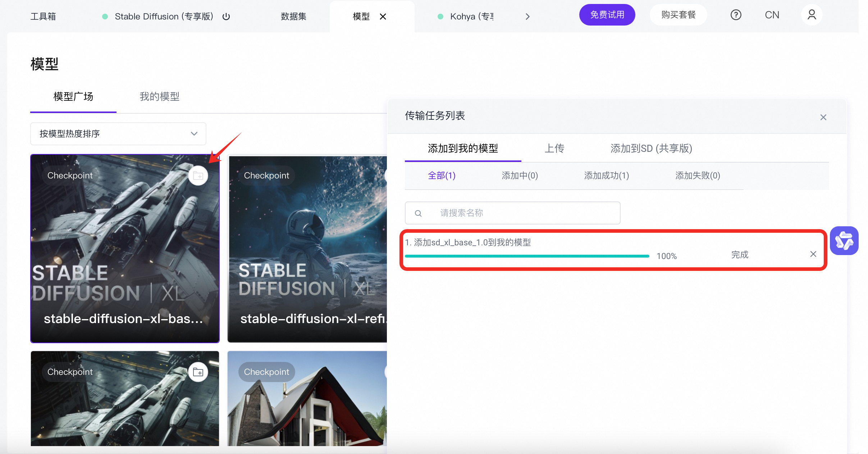Switch to the 我的模型 tab
The image size is (868, 454).
[x=159, y=96]
